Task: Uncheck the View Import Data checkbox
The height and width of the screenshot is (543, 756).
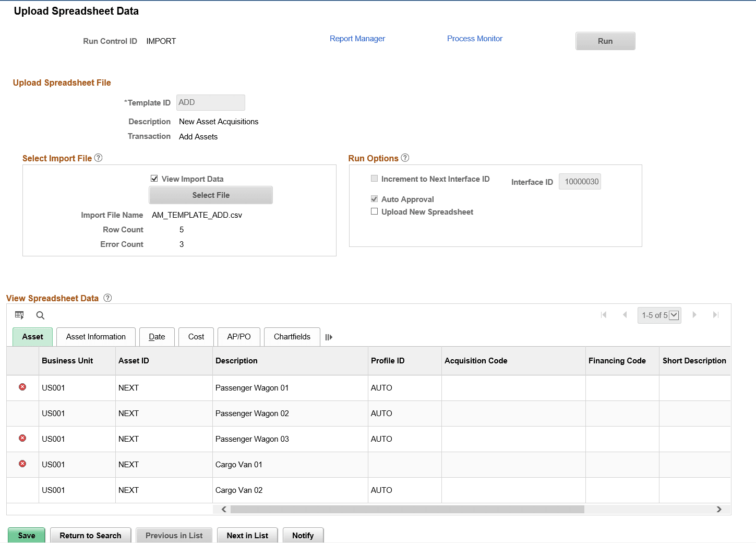Action: [x=154, y=178]
